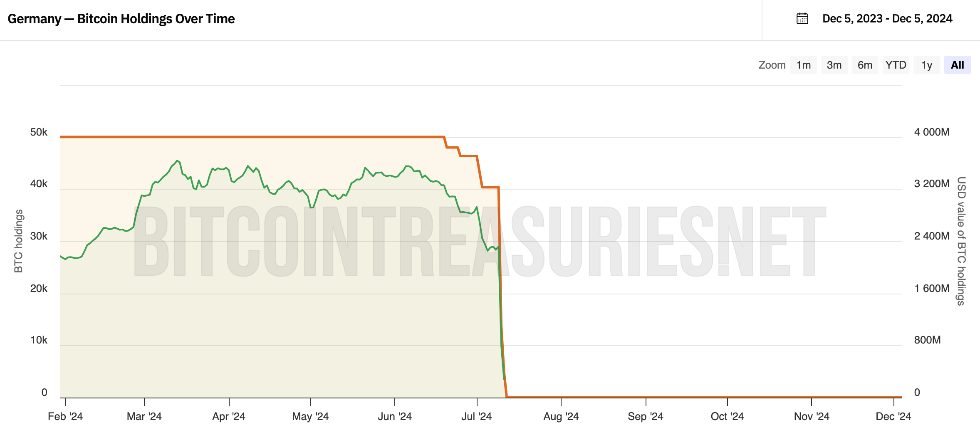Screen dimensions: 980x430
Task: Click the Dec '24 tick on the x-axis
Action: (893, 416)
